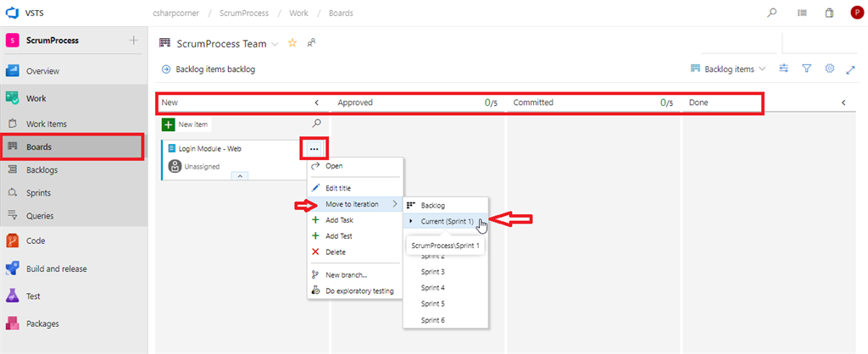Click the ScrumProcess project icon S
The image size is (868, 354).
coord(13,41)
